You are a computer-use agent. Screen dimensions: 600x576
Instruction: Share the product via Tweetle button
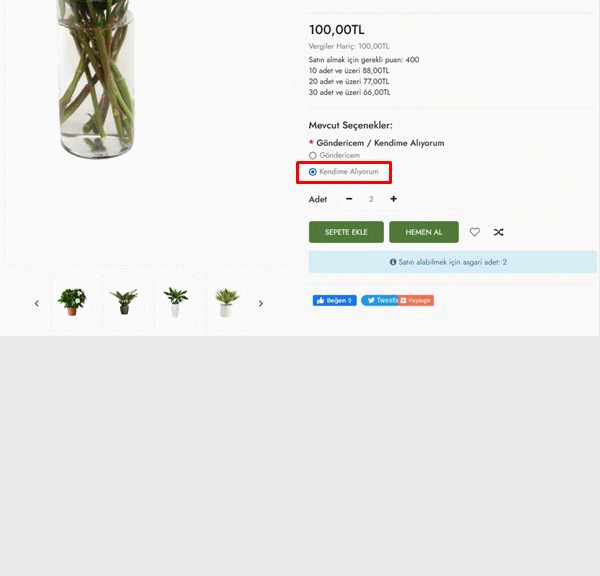(x=380, y=300)
